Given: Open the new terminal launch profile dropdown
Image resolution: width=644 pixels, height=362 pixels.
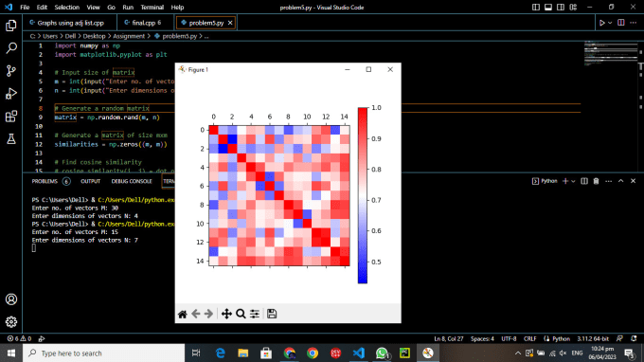Looking at the screenshot, I should (x=573, y=181).
